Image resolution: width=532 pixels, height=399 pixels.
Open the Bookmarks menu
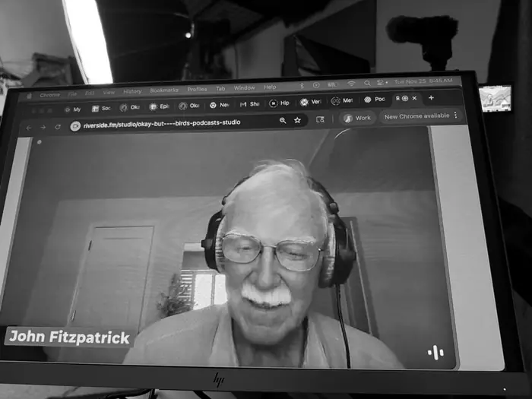click(164, 90)
